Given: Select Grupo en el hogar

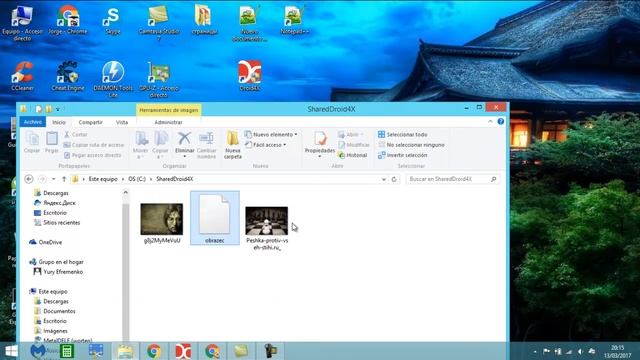Looking at the screenshot, I should click(x=56, y=262).
